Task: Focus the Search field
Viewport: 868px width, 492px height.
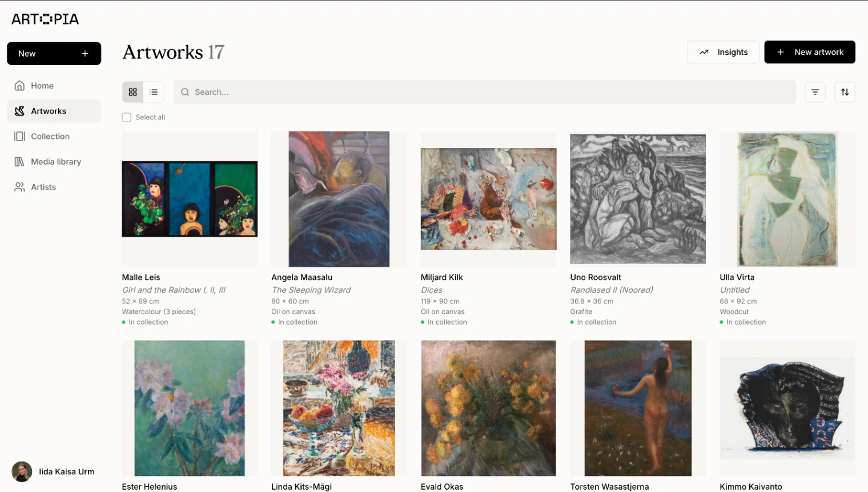Action: tap(484, 92)
